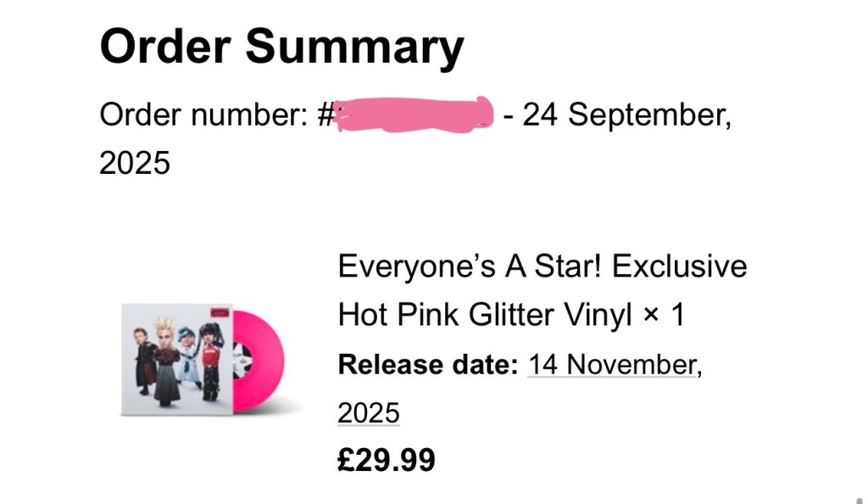Click the "Hot Pink Glitter Vinyl" text
Viewport: 868px width, 504px height.
click(485, 316)
